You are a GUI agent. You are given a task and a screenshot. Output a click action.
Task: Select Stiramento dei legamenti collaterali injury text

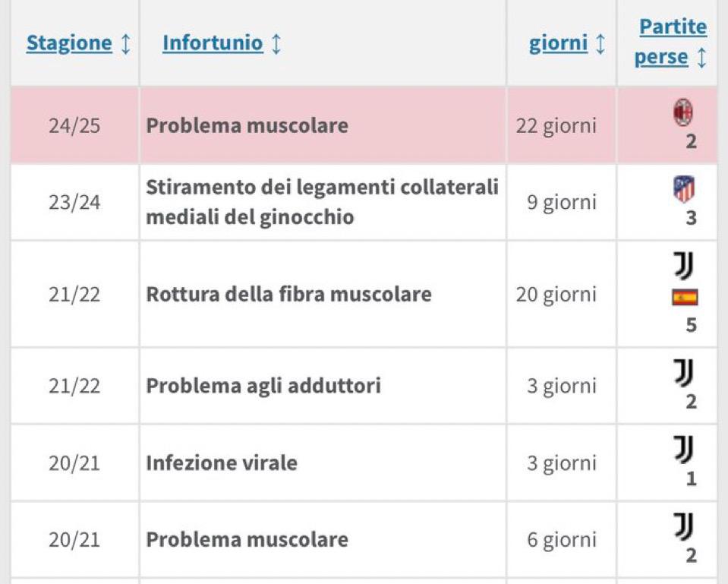pos(322,202)
